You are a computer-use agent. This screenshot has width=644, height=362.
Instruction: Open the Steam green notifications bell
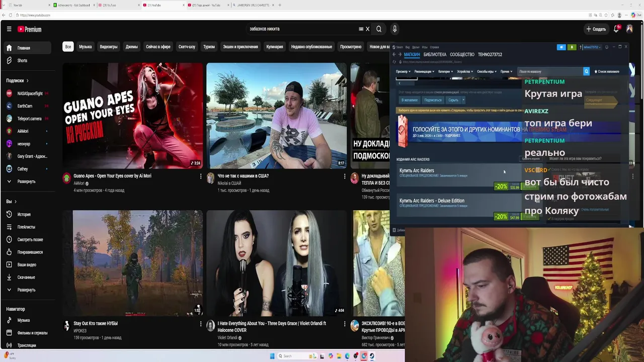coord(572,47)
